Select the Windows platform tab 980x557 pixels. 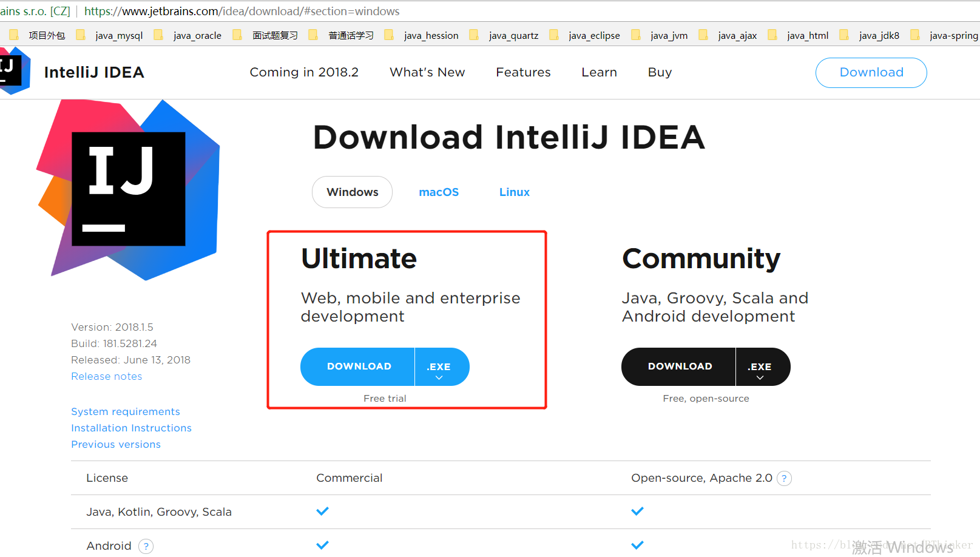(x=352, y=192)
